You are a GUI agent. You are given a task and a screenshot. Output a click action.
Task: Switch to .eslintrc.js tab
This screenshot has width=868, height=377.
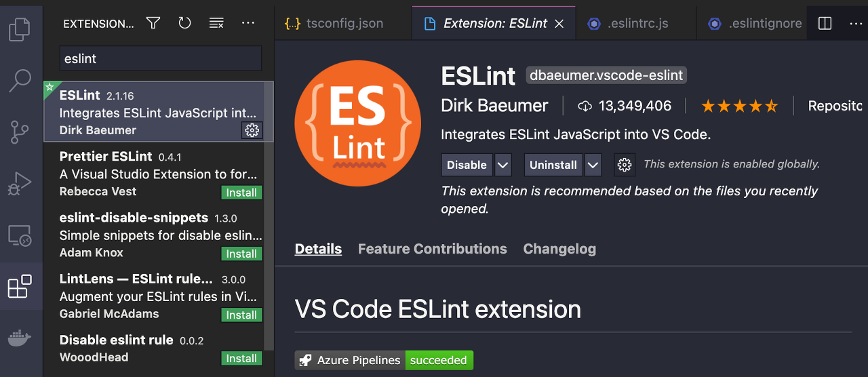pos(636,23)
